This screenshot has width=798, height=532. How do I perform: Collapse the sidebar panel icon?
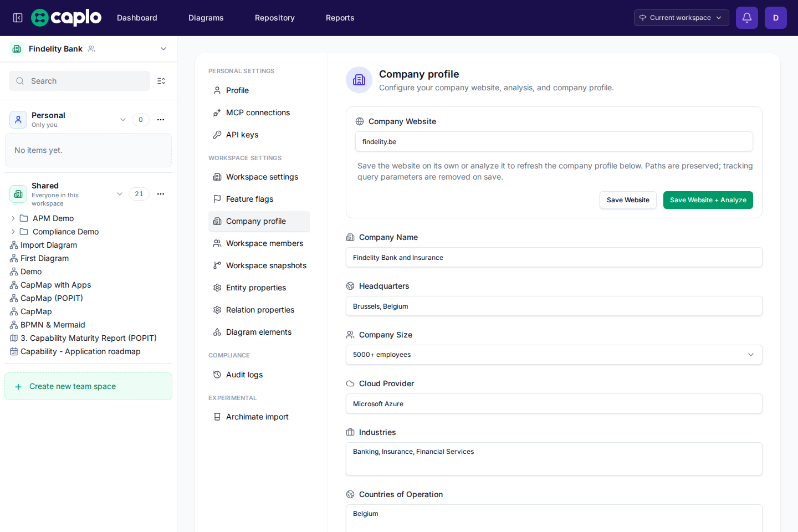[x=18, y=18]
